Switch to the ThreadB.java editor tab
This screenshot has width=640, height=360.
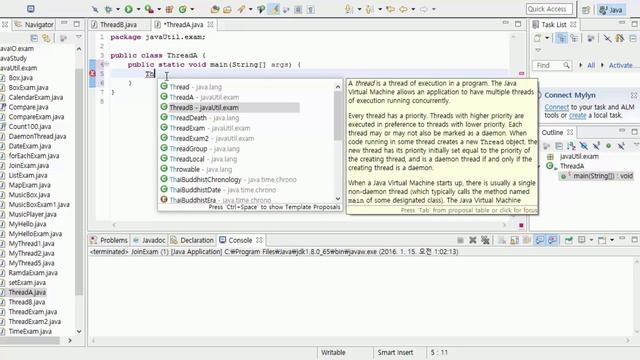point(118,24)
